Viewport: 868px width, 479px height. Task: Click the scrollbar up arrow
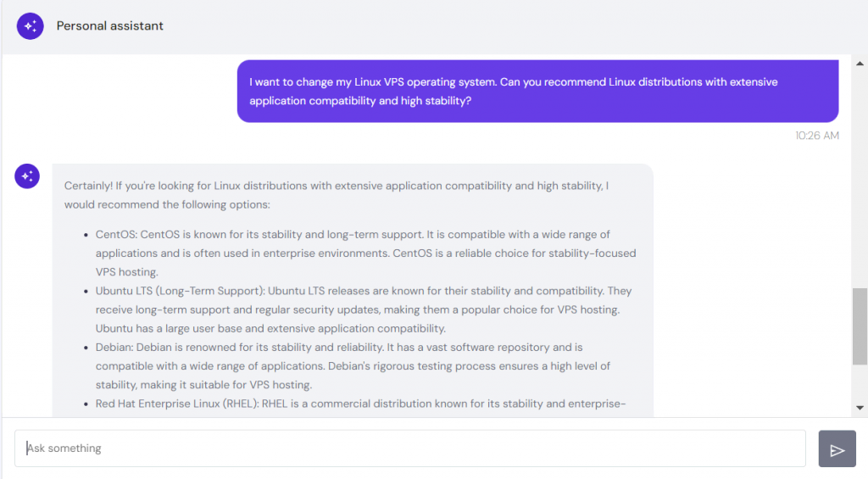860,62
